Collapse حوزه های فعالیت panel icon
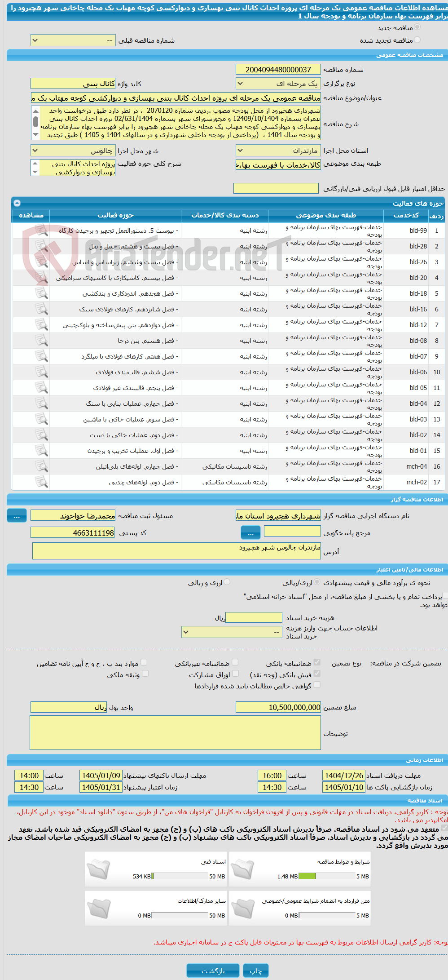 pos(17,203)
